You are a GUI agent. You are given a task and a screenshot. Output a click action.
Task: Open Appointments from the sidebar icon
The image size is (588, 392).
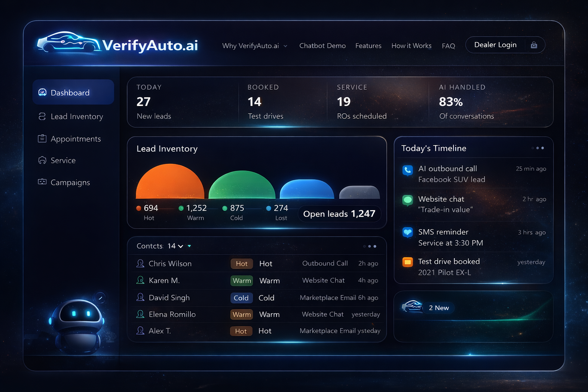click(x=42, y=139)
